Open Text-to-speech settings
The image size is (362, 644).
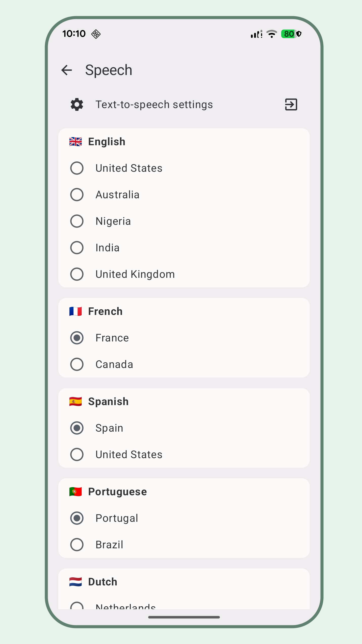pos(154,105)
